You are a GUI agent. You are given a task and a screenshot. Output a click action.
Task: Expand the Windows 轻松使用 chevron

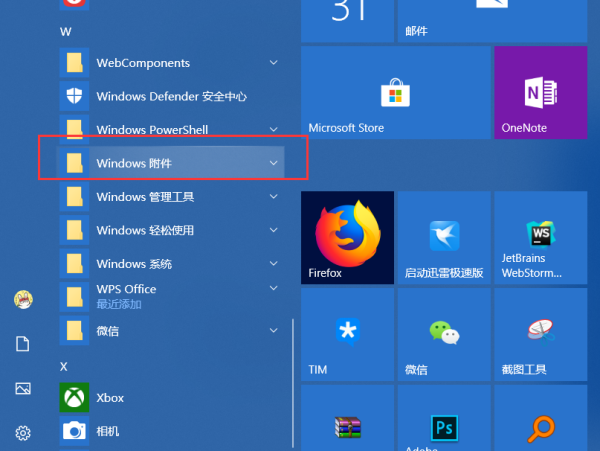(274, 230)
